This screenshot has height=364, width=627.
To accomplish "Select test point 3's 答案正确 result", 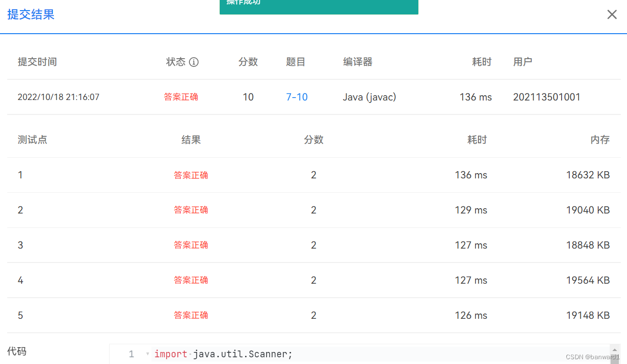I will [x=191, y=245].
